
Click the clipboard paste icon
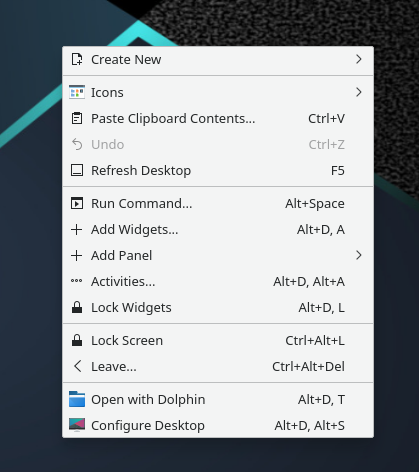pyautogui.click(x=77, y=118)
